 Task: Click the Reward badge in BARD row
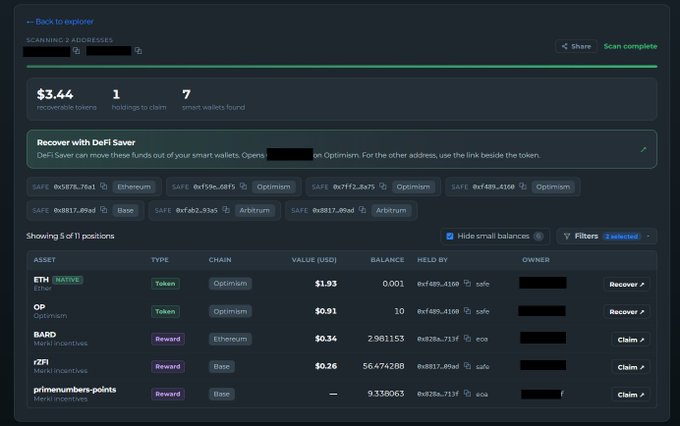(168, 339)
